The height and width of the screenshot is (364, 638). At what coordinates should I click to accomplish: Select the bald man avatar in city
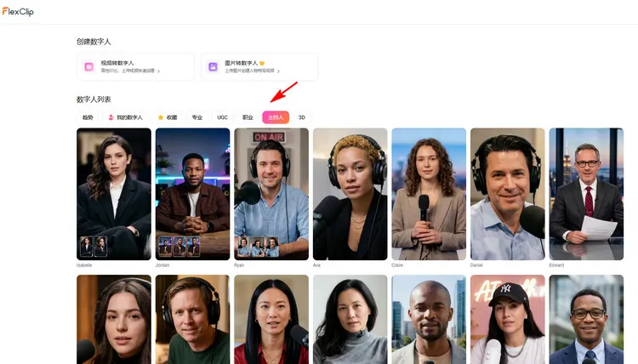click(x=429, y=320)
